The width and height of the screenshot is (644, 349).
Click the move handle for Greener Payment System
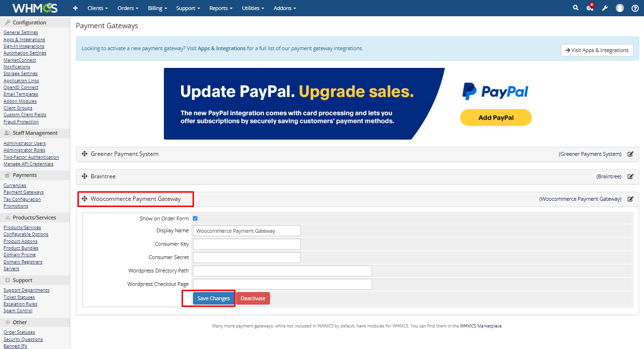click(85, 154)
